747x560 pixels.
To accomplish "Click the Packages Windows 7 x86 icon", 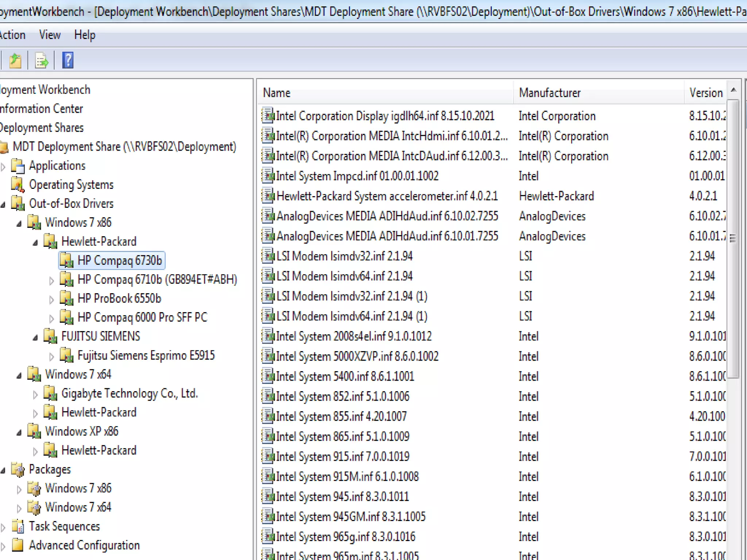I will click(34, 489).
